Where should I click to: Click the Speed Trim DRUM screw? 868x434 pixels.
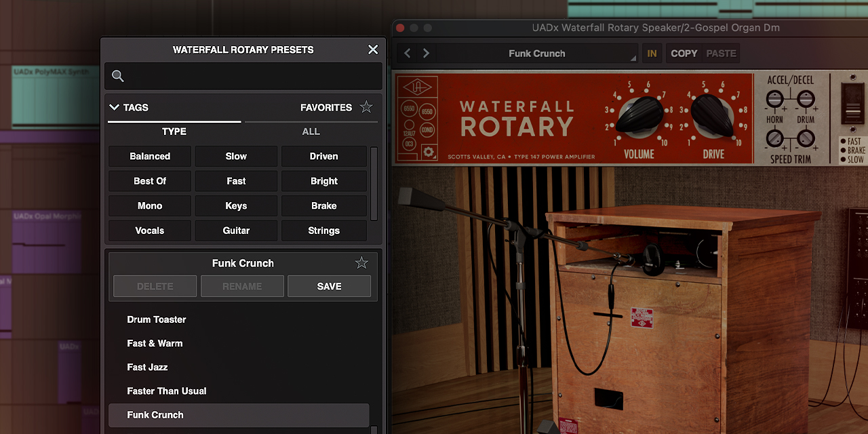point(806,139)
